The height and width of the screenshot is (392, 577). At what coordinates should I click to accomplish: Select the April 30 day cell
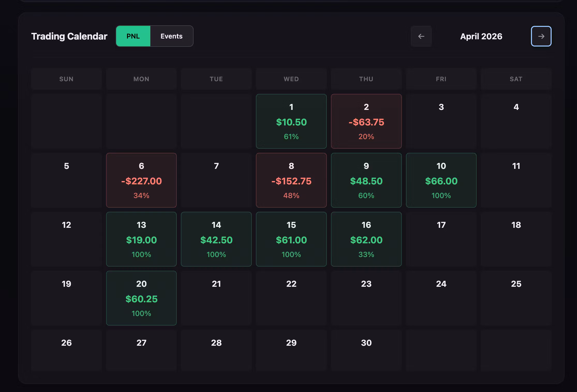366,350
